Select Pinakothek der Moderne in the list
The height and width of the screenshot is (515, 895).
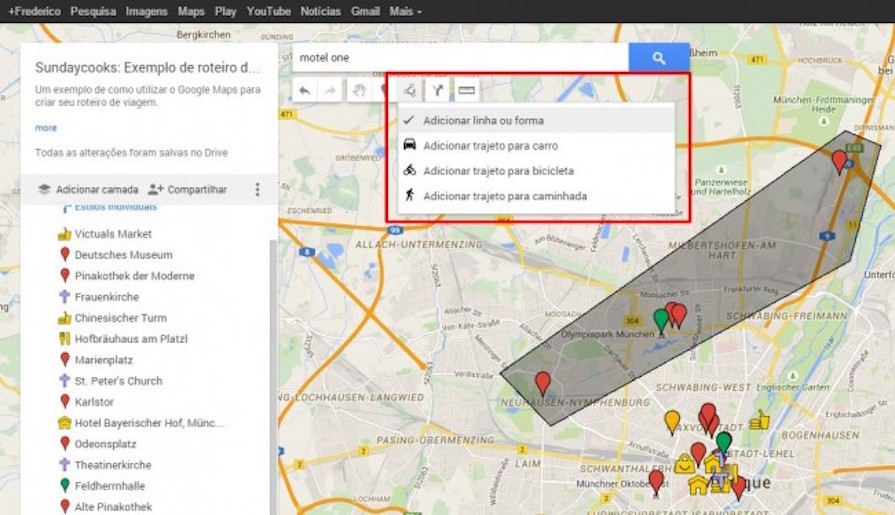pos(134,276)
